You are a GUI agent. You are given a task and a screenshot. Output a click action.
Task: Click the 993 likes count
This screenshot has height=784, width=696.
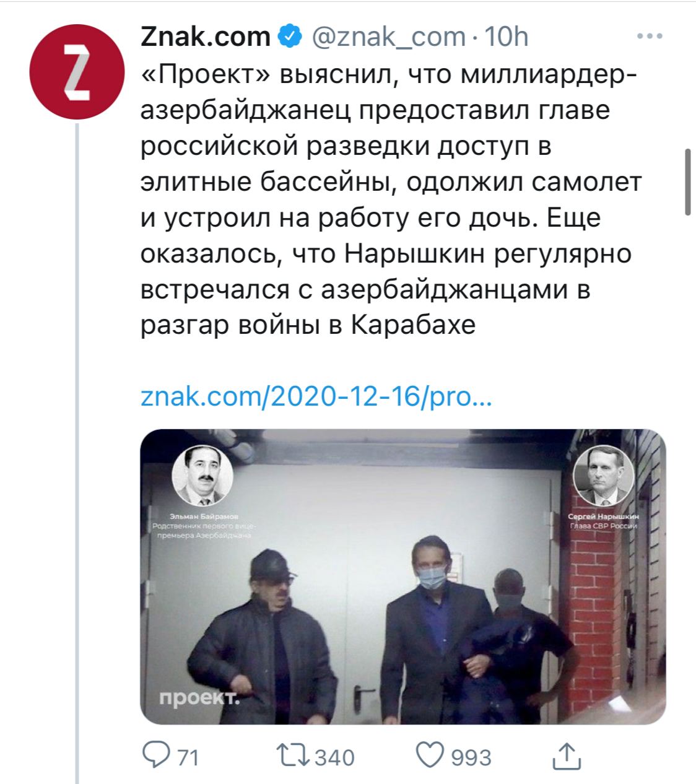(472, 757)
